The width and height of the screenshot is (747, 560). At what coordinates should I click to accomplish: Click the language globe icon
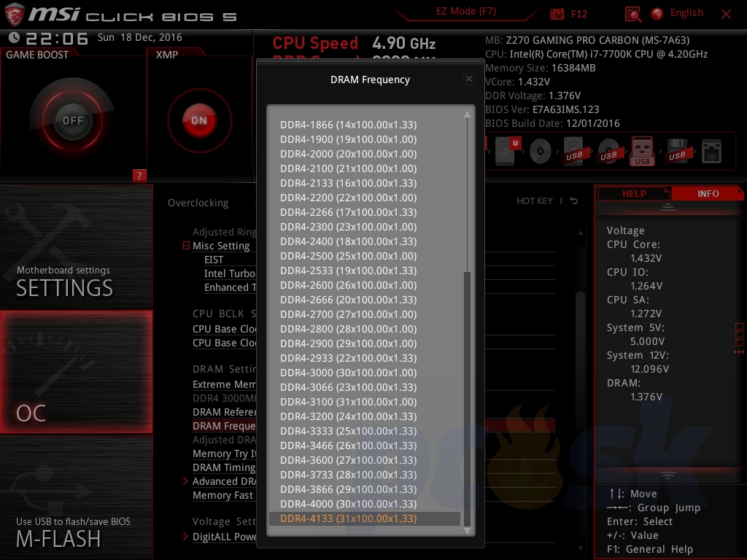pos(657,14)
